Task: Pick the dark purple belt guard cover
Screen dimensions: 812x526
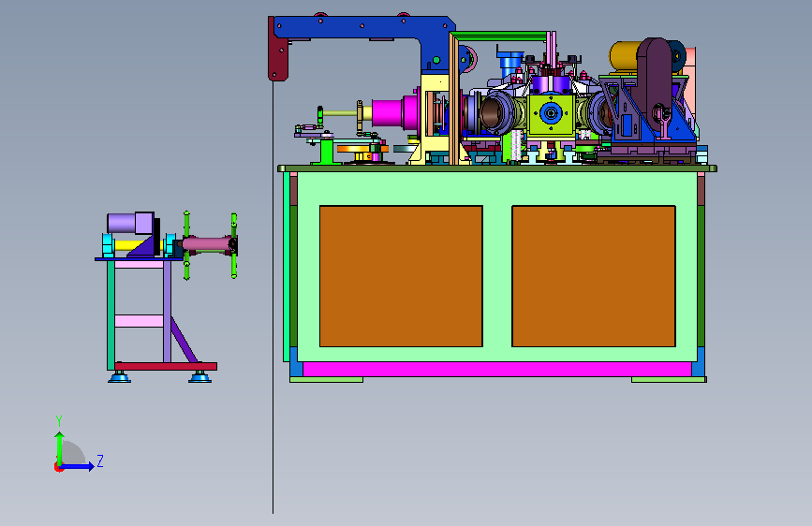Action: click(x=655, y=83)
